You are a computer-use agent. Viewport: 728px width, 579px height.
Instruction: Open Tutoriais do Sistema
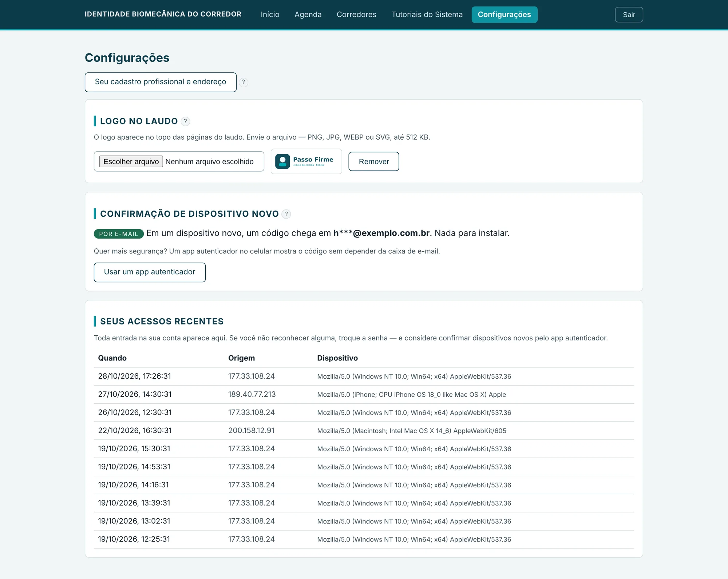click(x=427, y=15)
